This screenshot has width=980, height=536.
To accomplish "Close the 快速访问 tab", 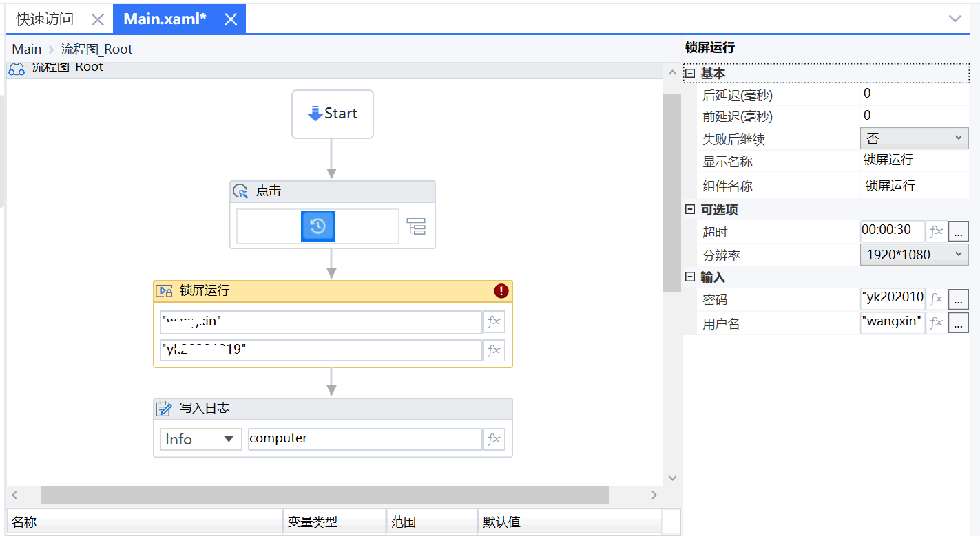I will (98, 20).
